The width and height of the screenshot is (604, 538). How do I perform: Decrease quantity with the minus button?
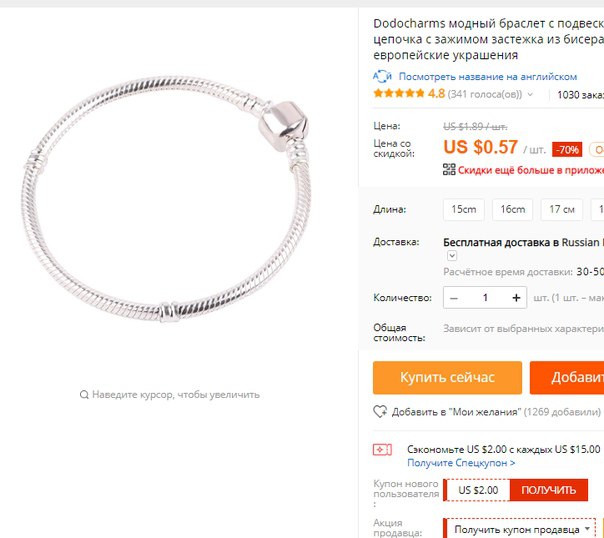[454, 298]
